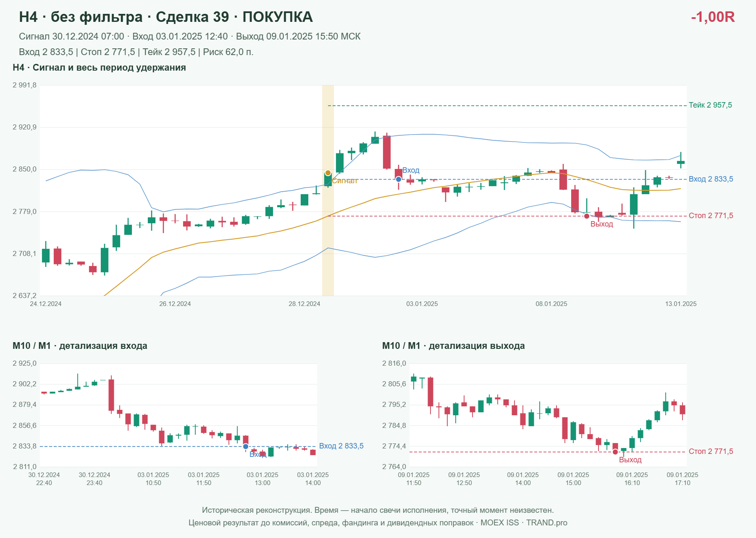756x538 pixels.
Task: Click the Вход 2 833,5 label on H4 chart
Action: [711, 179]
